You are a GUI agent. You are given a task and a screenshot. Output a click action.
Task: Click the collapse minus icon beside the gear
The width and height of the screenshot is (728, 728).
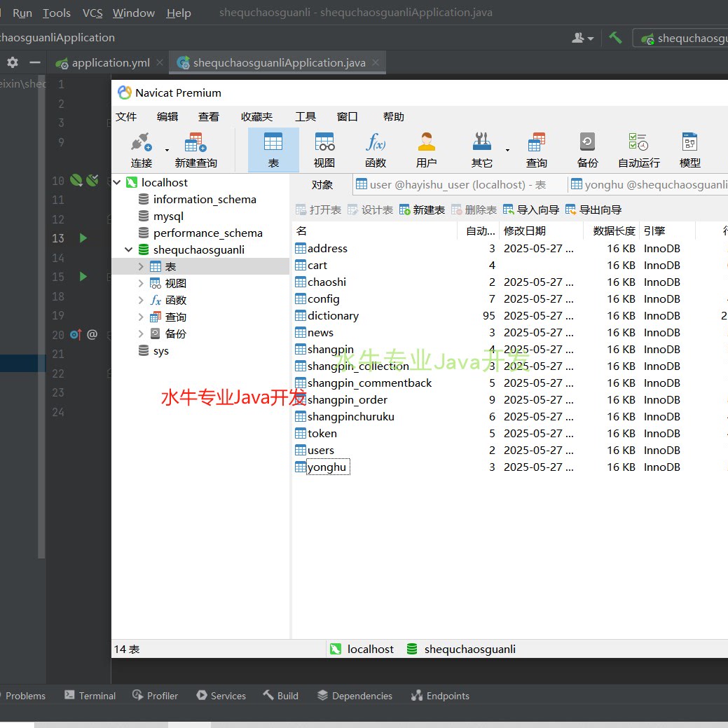tap(35, 62)
